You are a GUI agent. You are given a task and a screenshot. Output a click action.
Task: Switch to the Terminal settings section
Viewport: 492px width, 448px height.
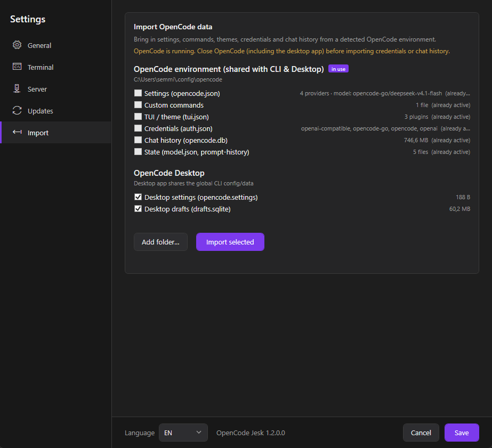[x=56, y=67]
